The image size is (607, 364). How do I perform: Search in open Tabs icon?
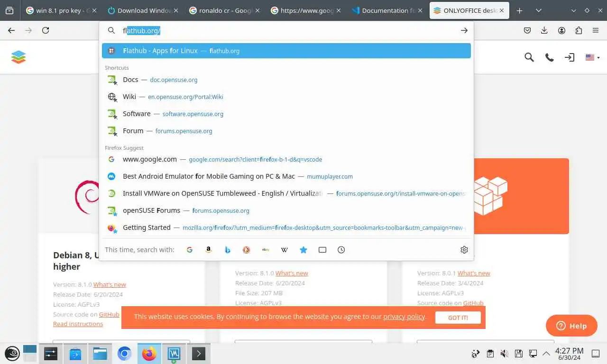coord(322,250)
